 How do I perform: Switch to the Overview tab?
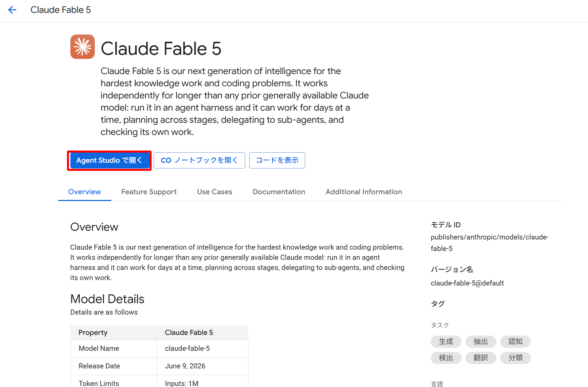click(x=85, y=192)
